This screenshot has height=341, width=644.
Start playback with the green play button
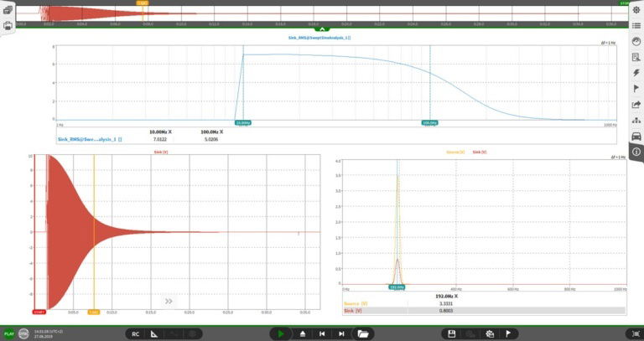click(x=281, y=334)
